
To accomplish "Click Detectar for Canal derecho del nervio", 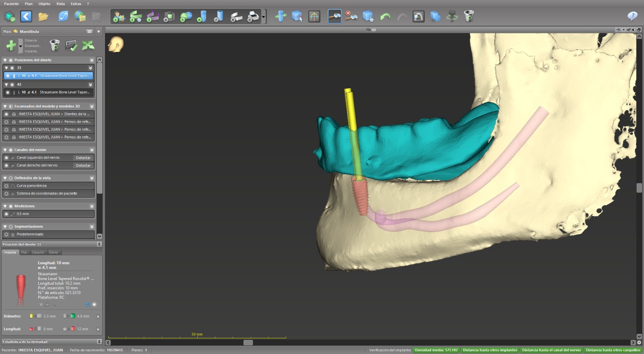I will pyautogui.click(x=83, y=165).
